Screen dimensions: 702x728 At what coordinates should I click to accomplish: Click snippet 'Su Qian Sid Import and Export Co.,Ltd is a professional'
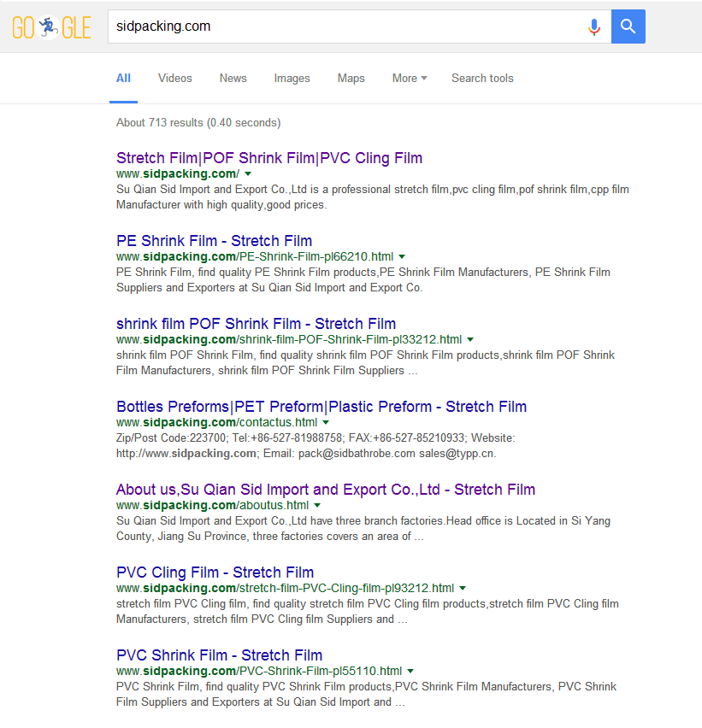pos(373,197)
